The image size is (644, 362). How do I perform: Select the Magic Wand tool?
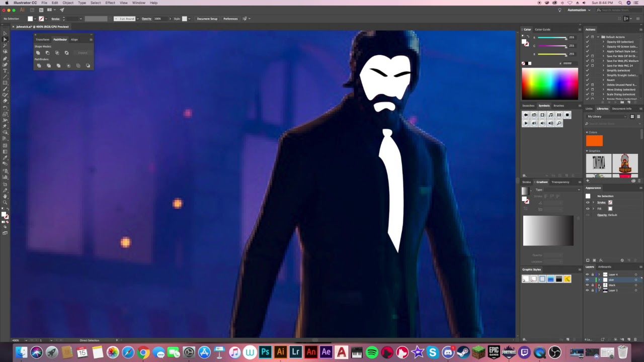[5, 46]
